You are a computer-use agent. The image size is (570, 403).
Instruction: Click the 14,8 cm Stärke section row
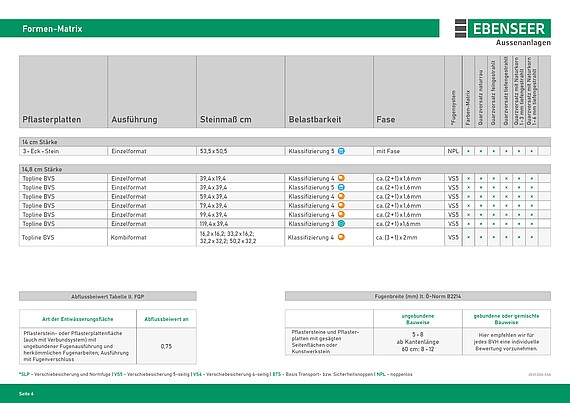click(285, 169)
